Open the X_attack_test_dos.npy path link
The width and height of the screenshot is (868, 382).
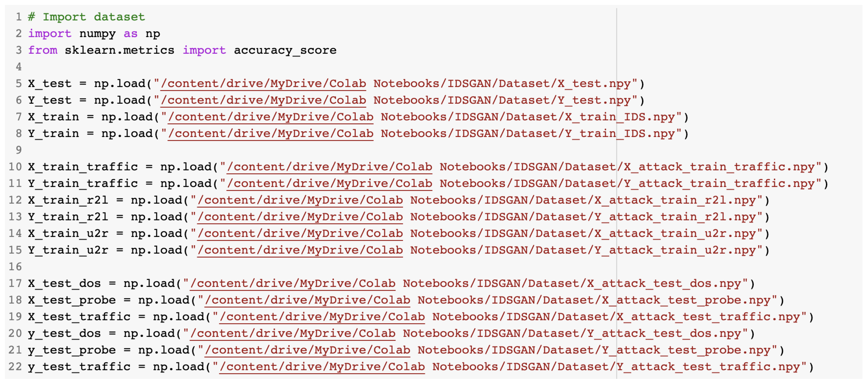pyautogui.click(x=293, y=283)
